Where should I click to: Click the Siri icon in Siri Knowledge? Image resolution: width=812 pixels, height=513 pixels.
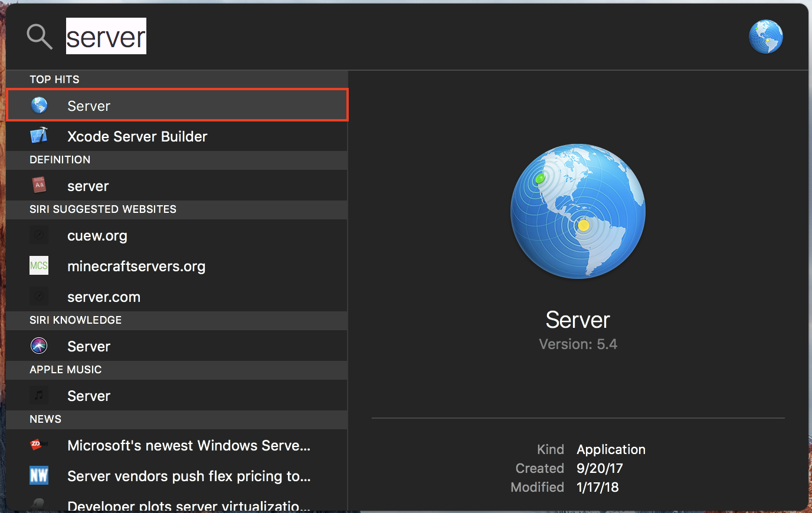39,346
